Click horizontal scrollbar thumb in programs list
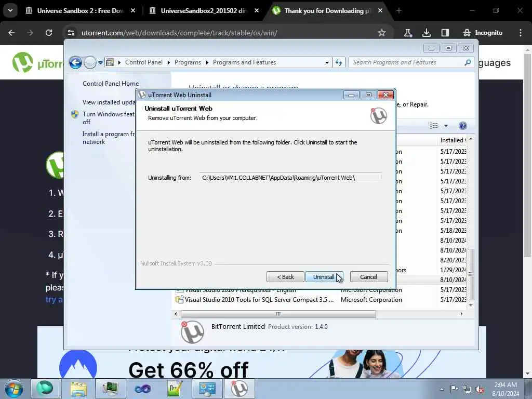 coord(278,314)
